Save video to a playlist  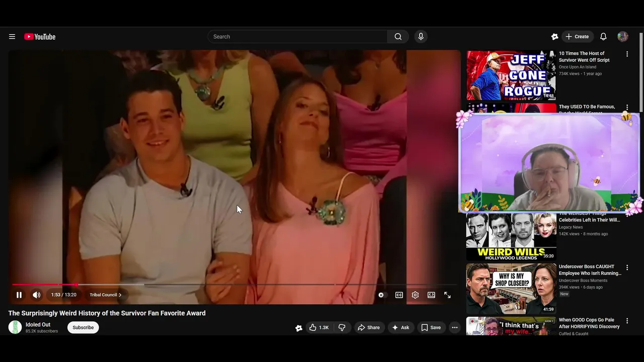click(x=431, y=327)
